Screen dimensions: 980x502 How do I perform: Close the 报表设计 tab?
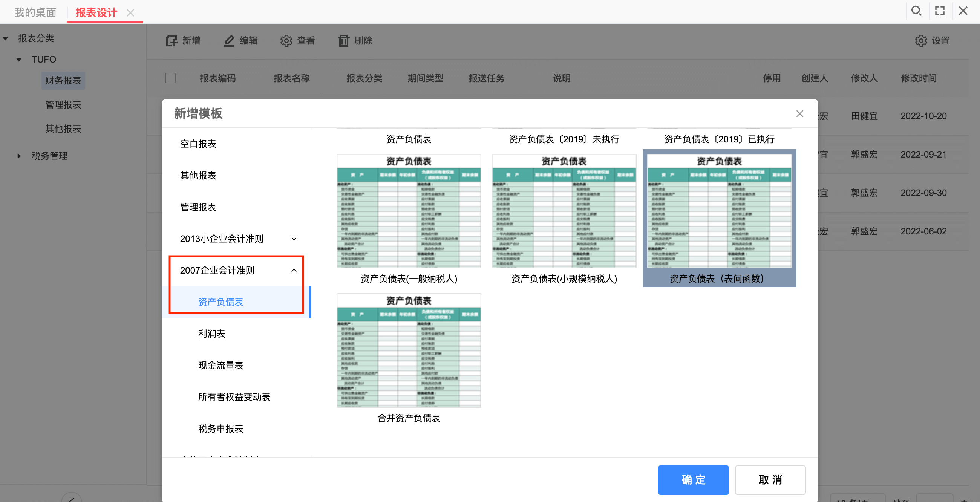coord(130,13)
